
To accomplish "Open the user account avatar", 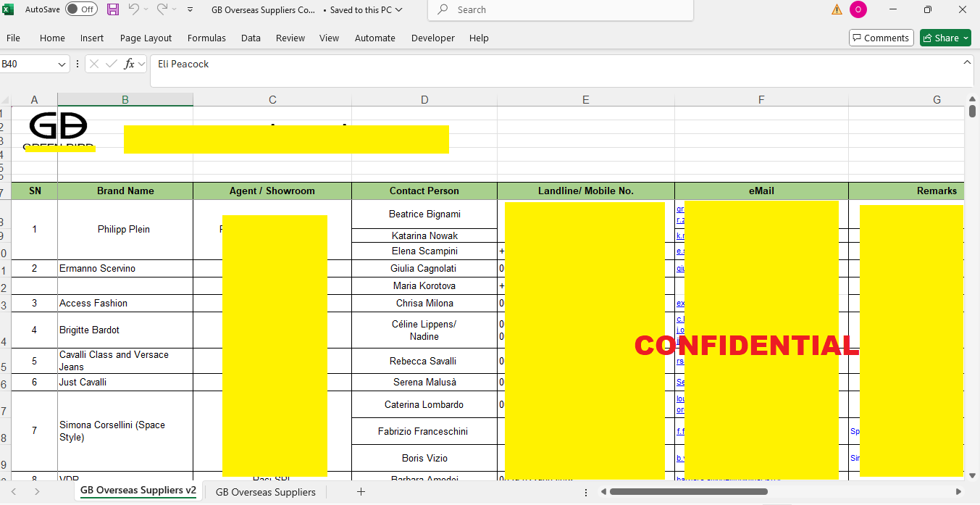I will click(858, 9).
